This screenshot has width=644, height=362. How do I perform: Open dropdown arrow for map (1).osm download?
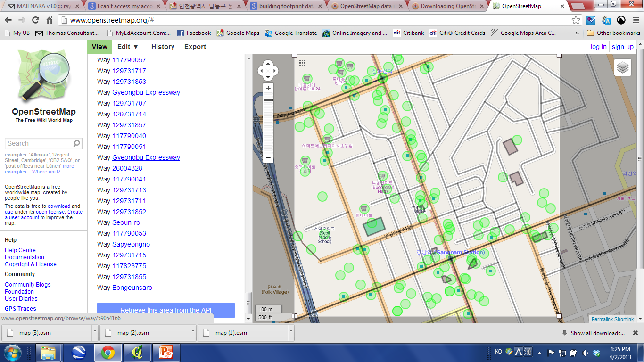(x=290, y=332)
